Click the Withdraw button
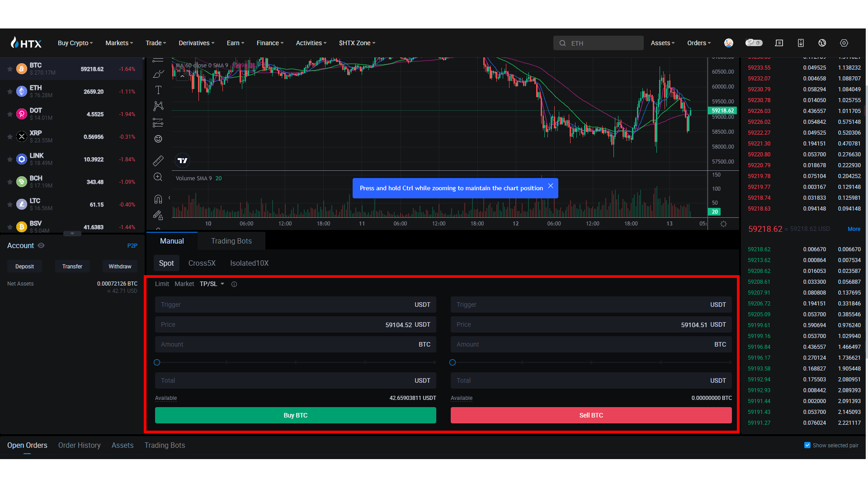Viewport: 868px width, 488px height. [120, 267]
